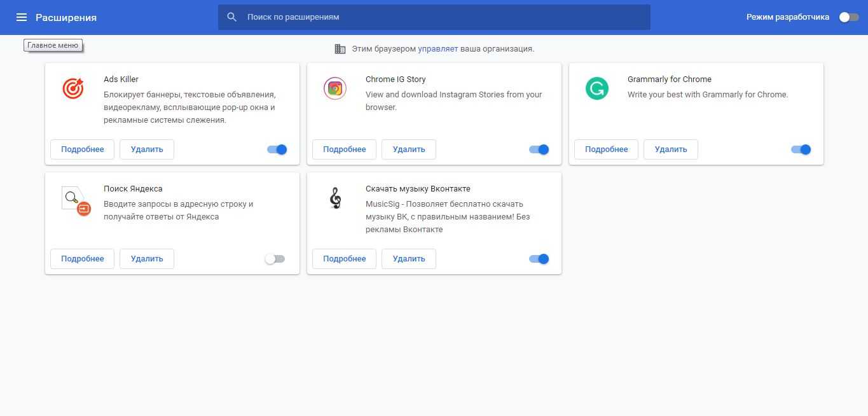Open Подробнее for Скачать музыку Вконтакте

[x=344, y=259]
